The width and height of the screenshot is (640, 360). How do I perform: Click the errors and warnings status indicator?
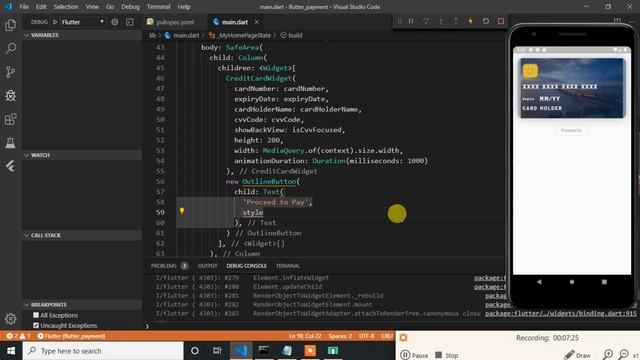tap(18, 336)
